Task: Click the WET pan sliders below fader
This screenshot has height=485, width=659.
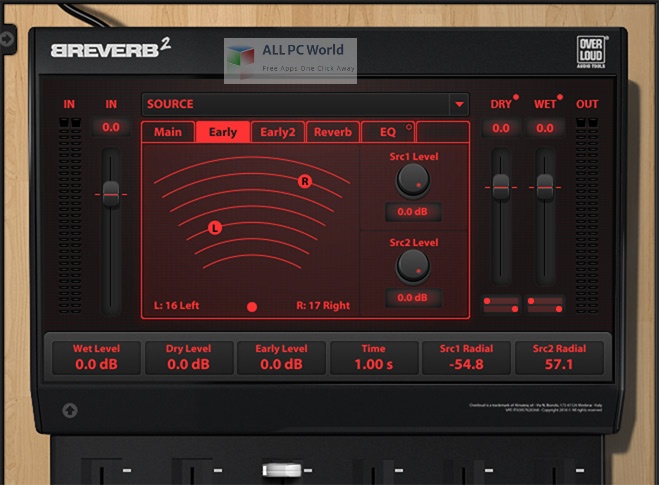Action: click(545, 305)
